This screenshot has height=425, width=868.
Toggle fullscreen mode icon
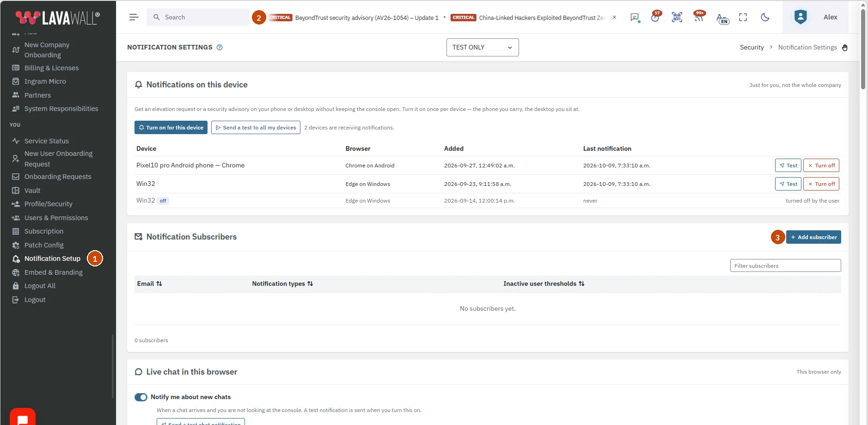tap(743, 17)
